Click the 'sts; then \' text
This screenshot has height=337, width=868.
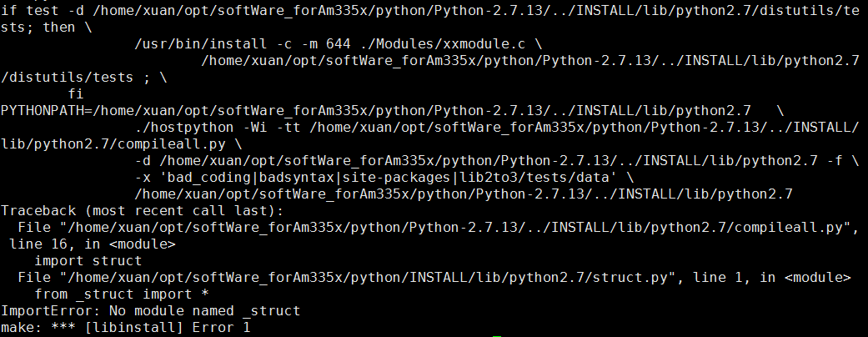click(46, 28)
